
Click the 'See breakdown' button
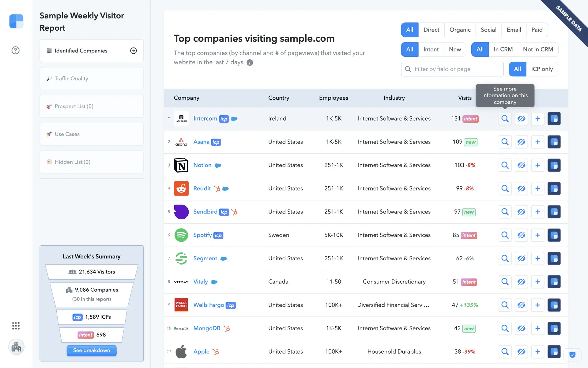[x=92, y=350]
